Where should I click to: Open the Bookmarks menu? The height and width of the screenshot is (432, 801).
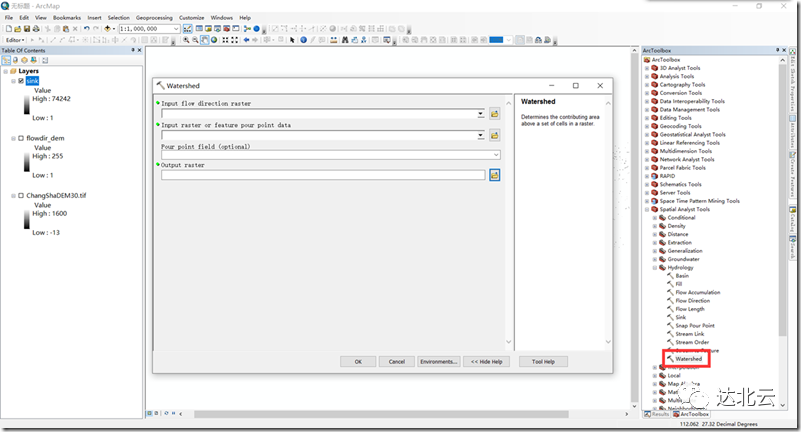[67, 17]
